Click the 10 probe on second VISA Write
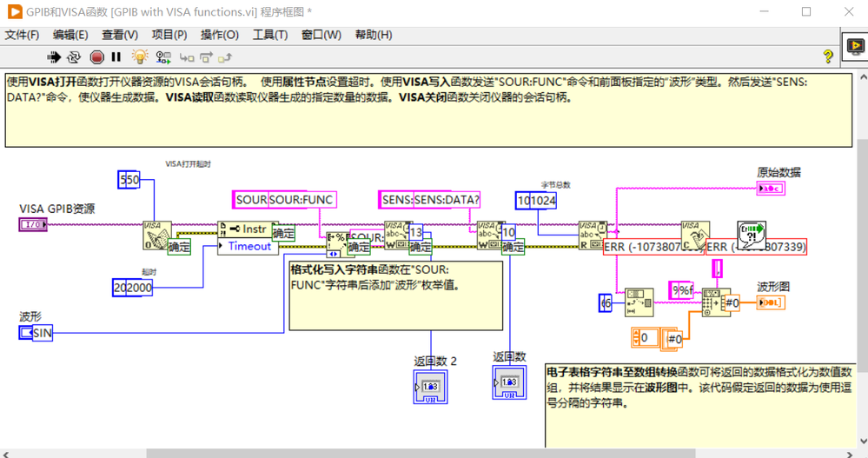The height and width of the screenshot is (458, 868). (509, 232)
